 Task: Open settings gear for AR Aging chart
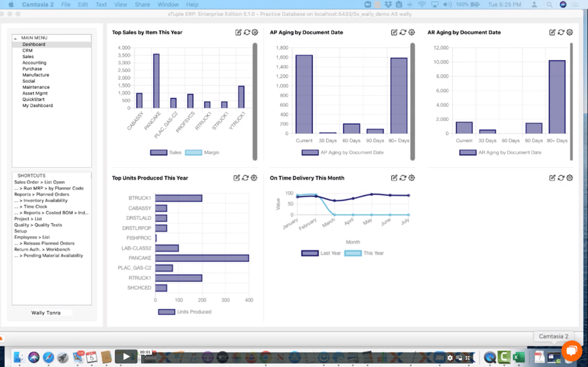570,32
